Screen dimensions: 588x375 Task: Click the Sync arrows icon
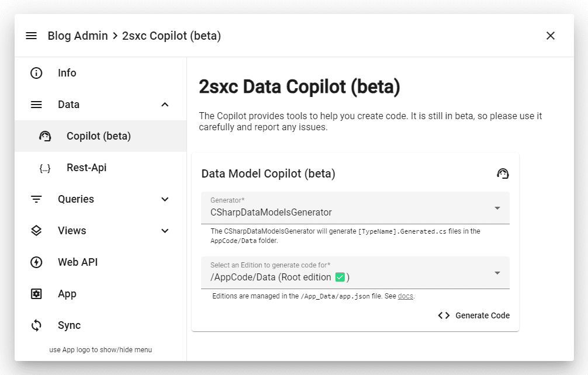coord(36,325)
